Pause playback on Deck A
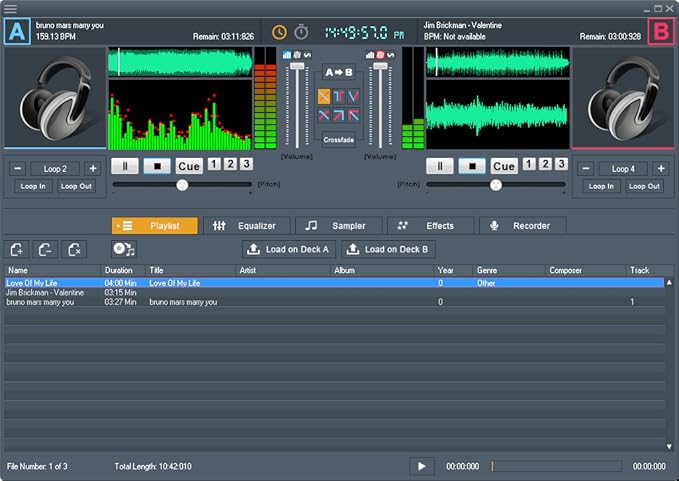Image resolution: width=679 pixels, height=481 pixels. [x=124, y=166]
